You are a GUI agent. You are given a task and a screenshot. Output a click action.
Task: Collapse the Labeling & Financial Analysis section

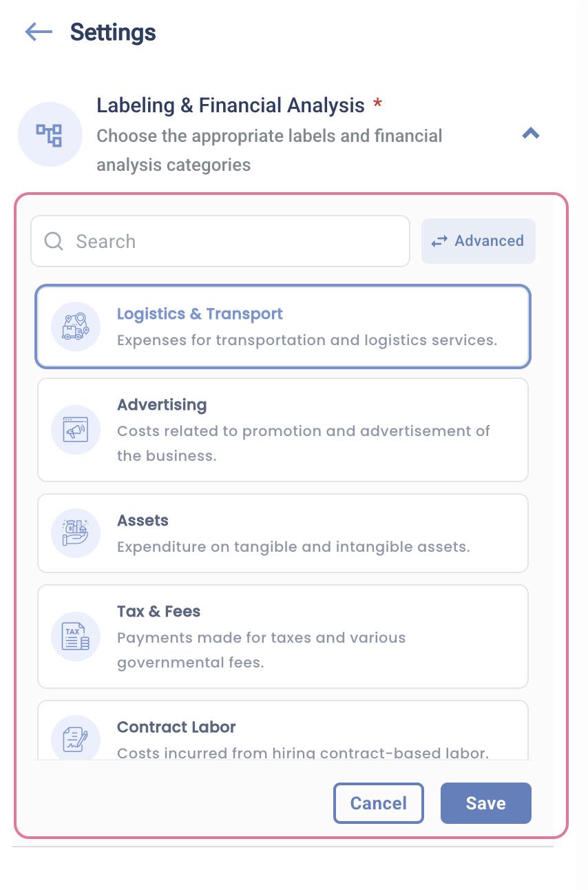530,134
